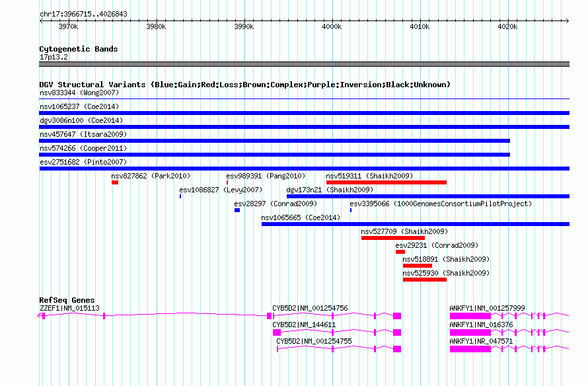
Task: Open esv3395066 (1000GenomesConsortiumPilotProject) label
Action: tap(441, 204)
